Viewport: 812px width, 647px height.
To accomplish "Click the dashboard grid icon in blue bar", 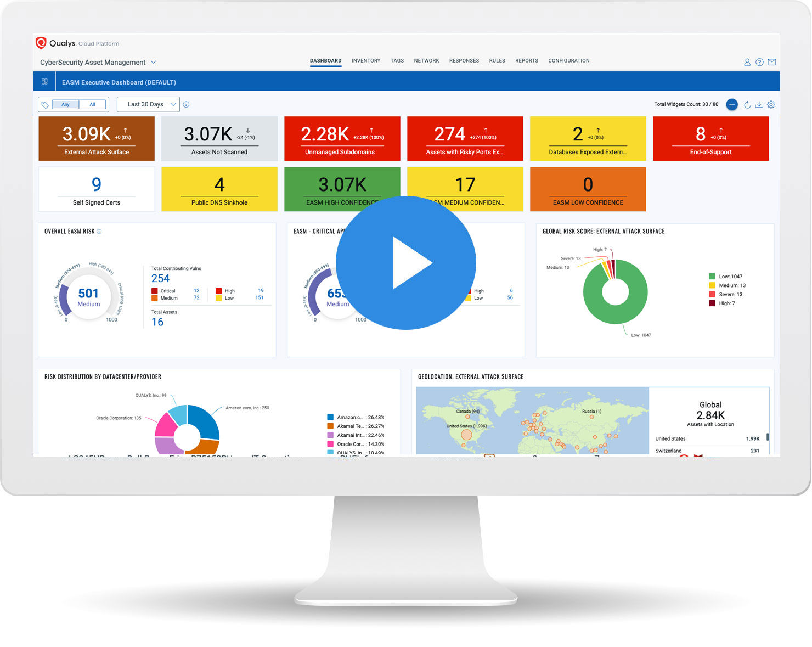I will [44, 82].
